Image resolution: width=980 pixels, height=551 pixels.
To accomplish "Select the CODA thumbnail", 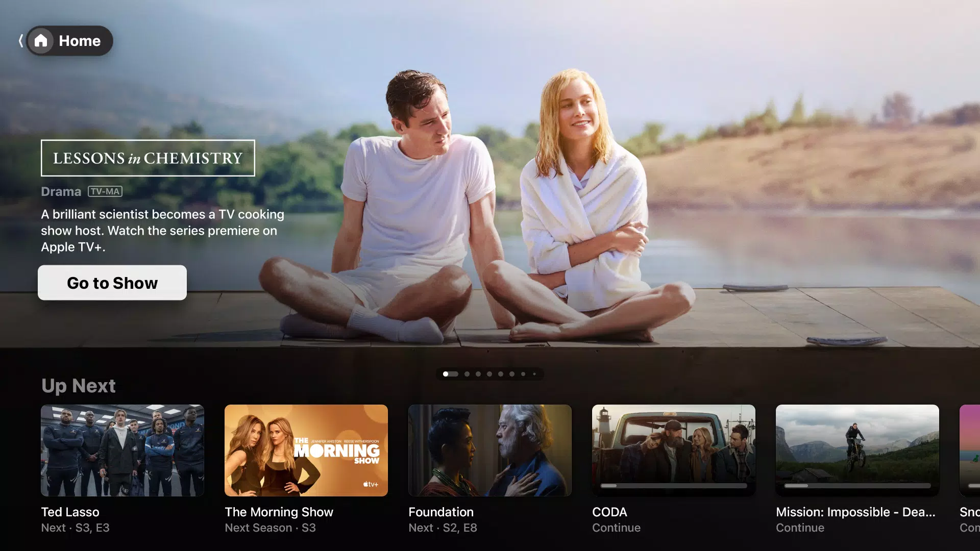I will click(673, 450).
